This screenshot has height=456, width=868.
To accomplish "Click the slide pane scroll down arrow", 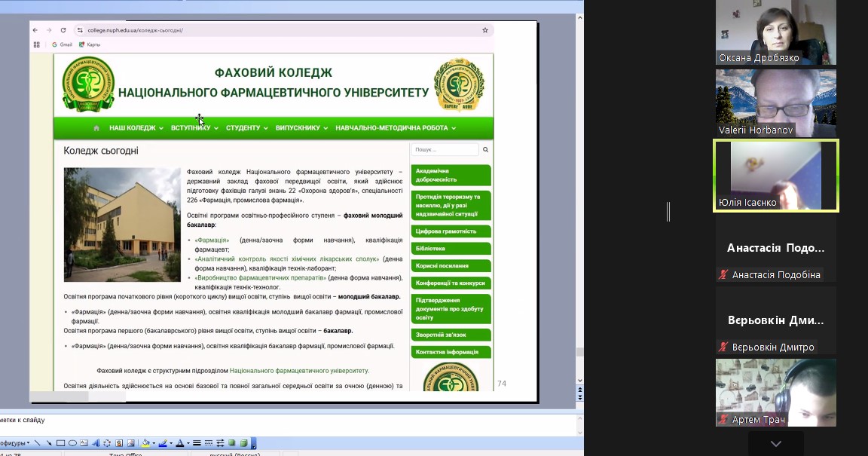I will pos(579,381).
